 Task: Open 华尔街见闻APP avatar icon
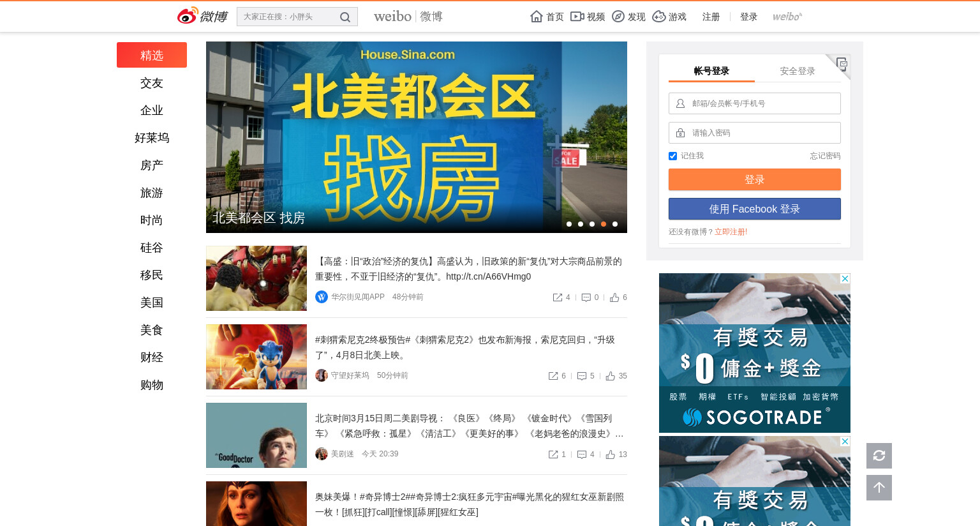pyautogui.click(x=322, y=297)
